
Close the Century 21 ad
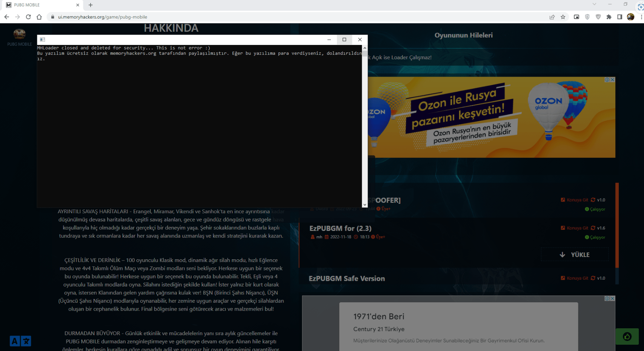(x=613, y=299)
